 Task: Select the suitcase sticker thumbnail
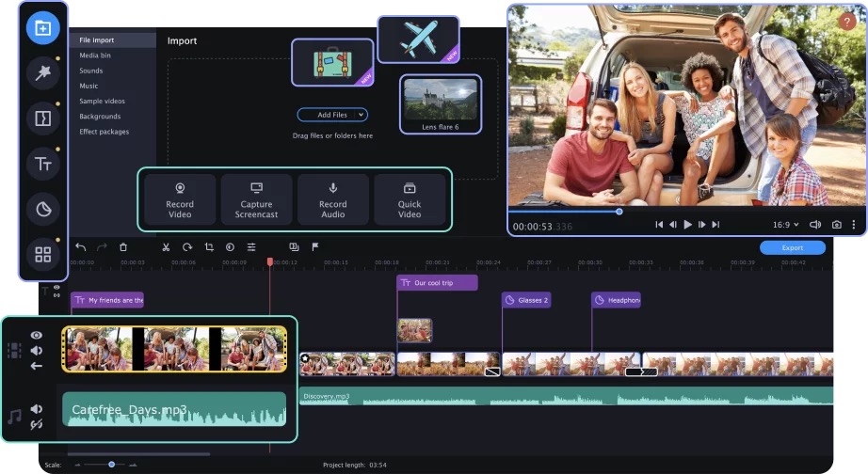[332, 62]
